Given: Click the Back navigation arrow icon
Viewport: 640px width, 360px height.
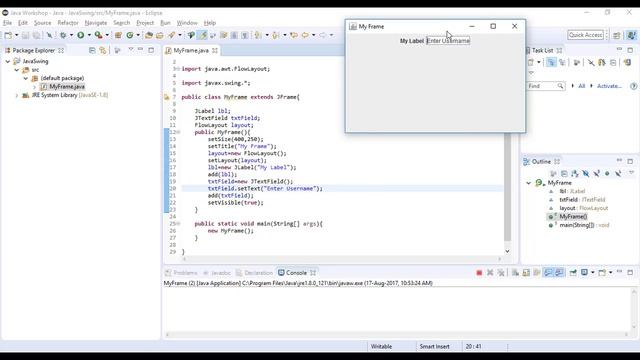Looking at the screenshot, I should (x=305, y=35).
